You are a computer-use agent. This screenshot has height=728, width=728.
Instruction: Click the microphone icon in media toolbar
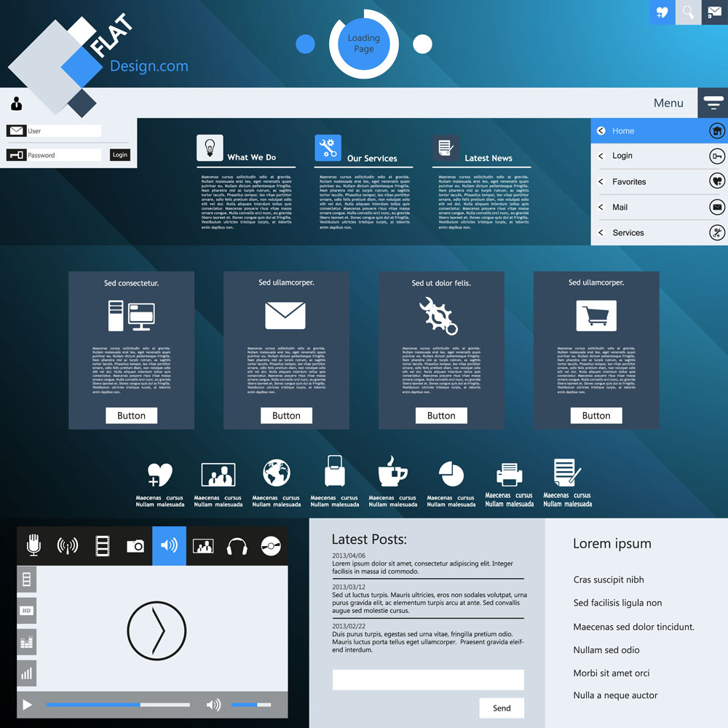[33, 545]
